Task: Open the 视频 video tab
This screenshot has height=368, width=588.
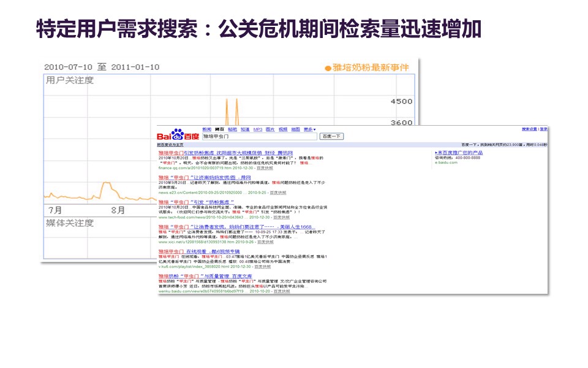Action: [x=282, y=129]
